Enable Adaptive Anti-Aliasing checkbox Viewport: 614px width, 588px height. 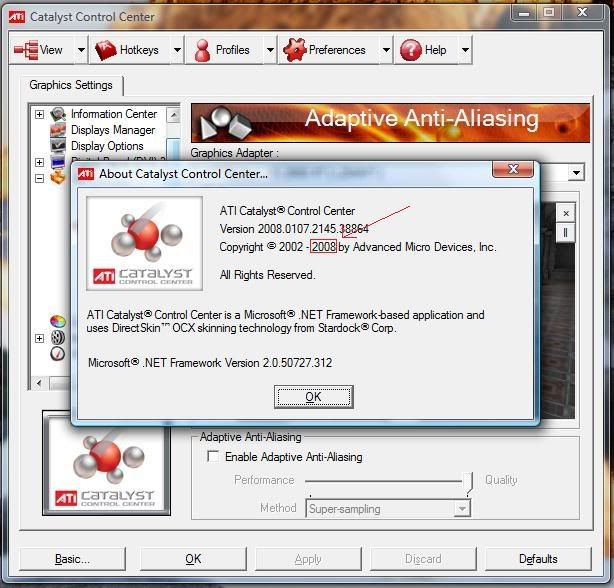213,456
